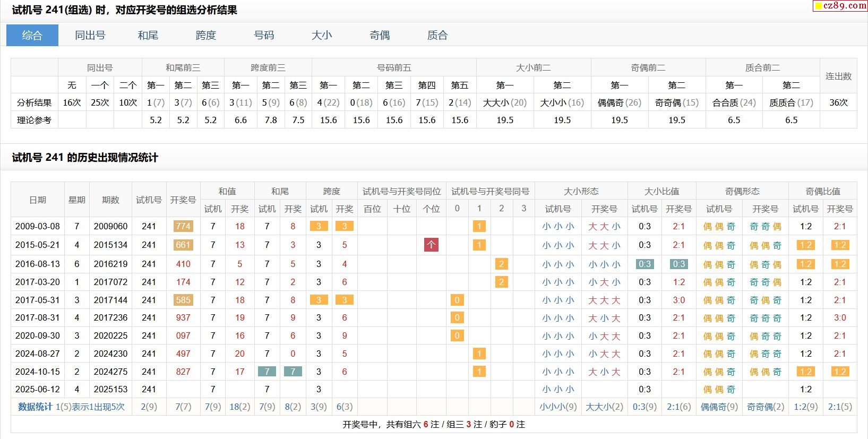Click draw number 827
The height and width of the screenshot is (439, 868).
[183, 372]
